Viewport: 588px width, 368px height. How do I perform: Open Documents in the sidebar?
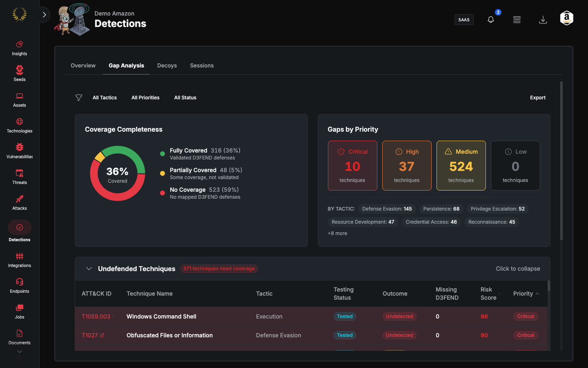(x=19, y=337)
